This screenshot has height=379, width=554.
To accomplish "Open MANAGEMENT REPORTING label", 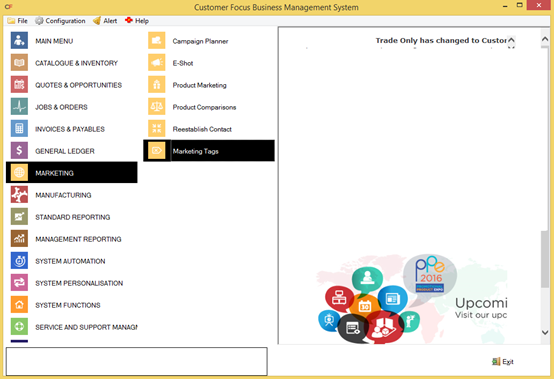I will (78, 239).
